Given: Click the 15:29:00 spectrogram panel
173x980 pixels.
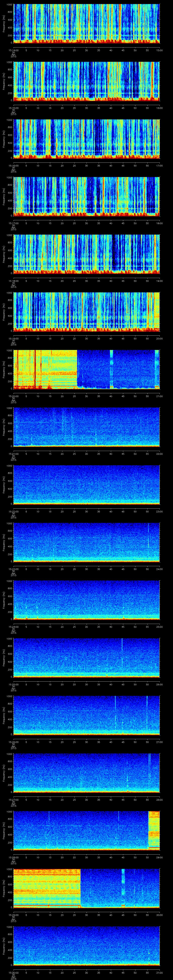Looking at the screenshot, I should pyautogui.click(x=86, y=888).
